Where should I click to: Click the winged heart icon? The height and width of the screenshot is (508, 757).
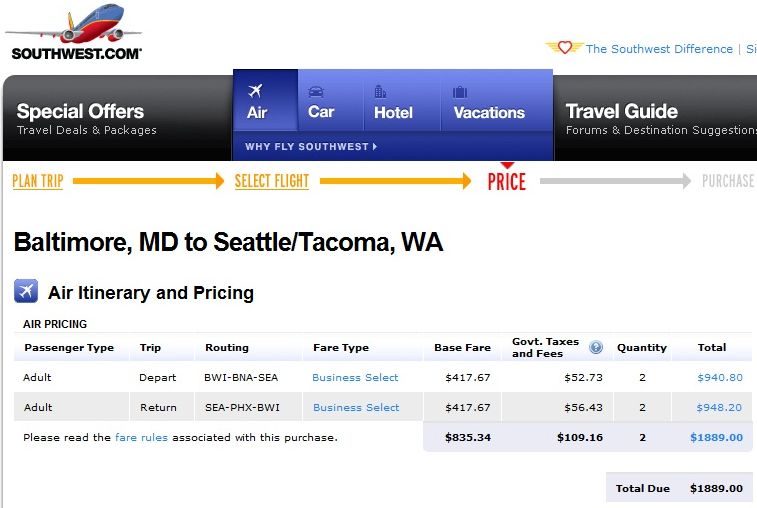pos(564,47)
